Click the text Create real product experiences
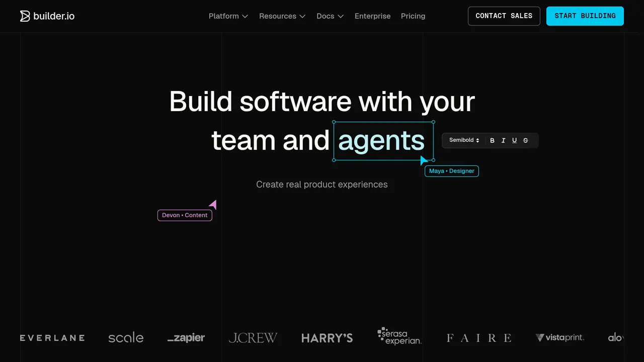The height and width of the screenshot is (362, 644). pyautogui.click(x=322, y=185)
